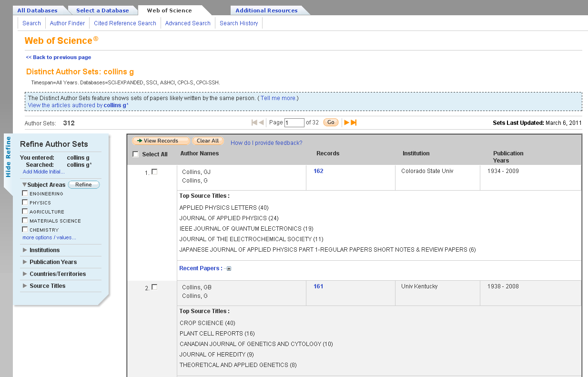This screenshot has height=377, width=588.
Task: Click the Publication Years column header
Action: 508,157
